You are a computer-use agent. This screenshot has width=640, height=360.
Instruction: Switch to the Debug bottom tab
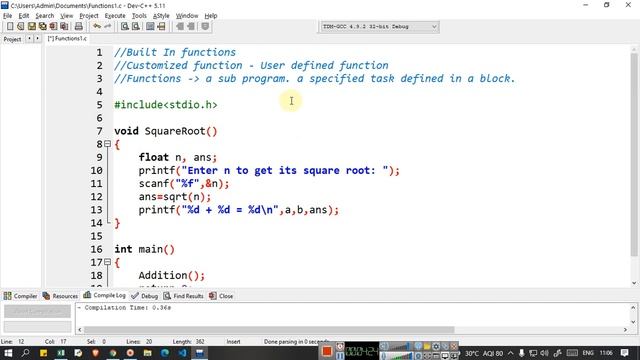pos(145,296)
